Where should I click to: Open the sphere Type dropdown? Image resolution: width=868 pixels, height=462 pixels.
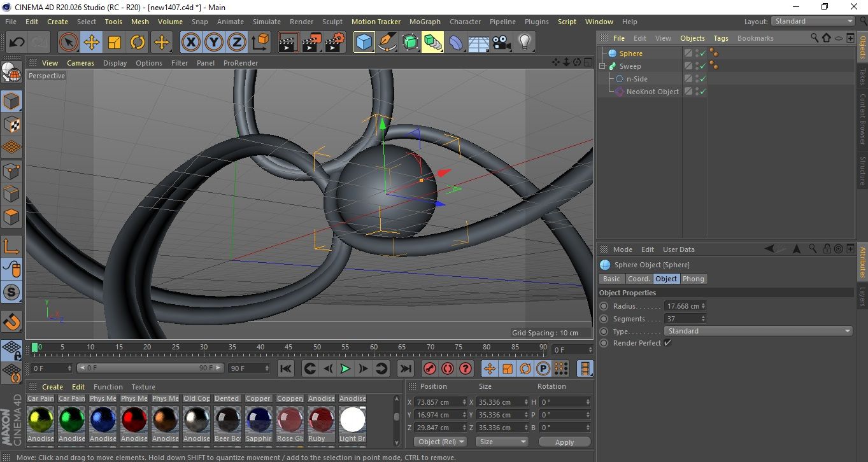[x=758, y=331]
